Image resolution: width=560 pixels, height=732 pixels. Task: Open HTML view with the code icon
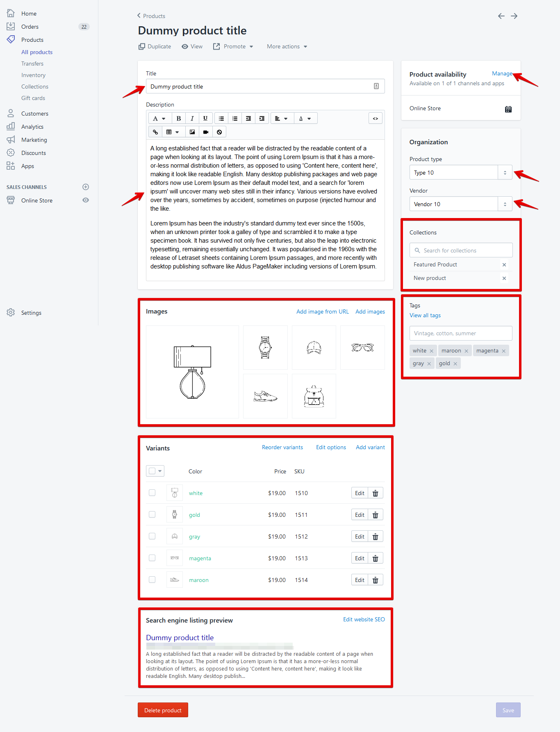(375, 118)
